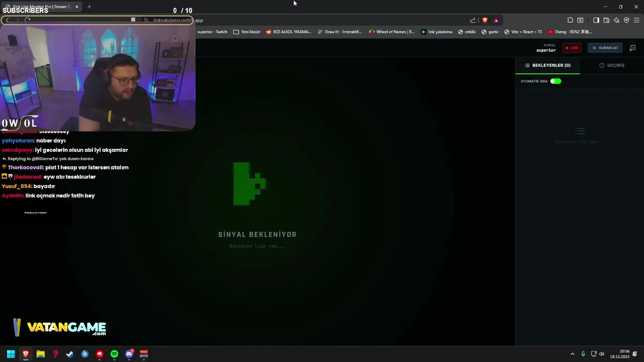Reload the page with the refresh icon

coord(27,20)
